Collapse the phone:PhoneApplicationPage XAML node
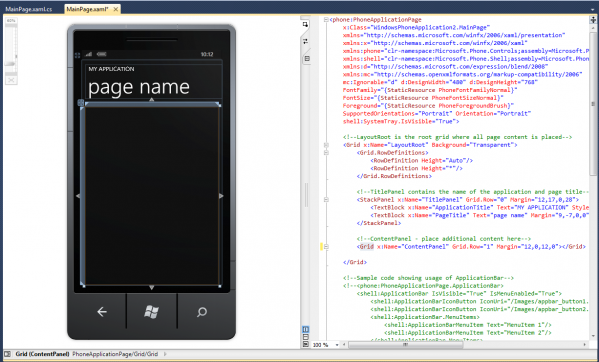The width and height of the screenshot is (599, 362). 326,19
